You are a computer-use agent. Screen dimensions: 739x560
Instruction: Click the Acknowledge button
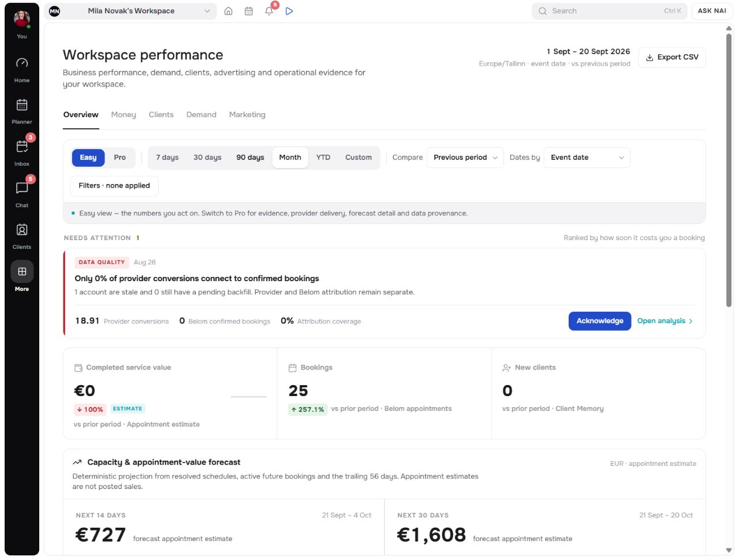tap(600, 321)
